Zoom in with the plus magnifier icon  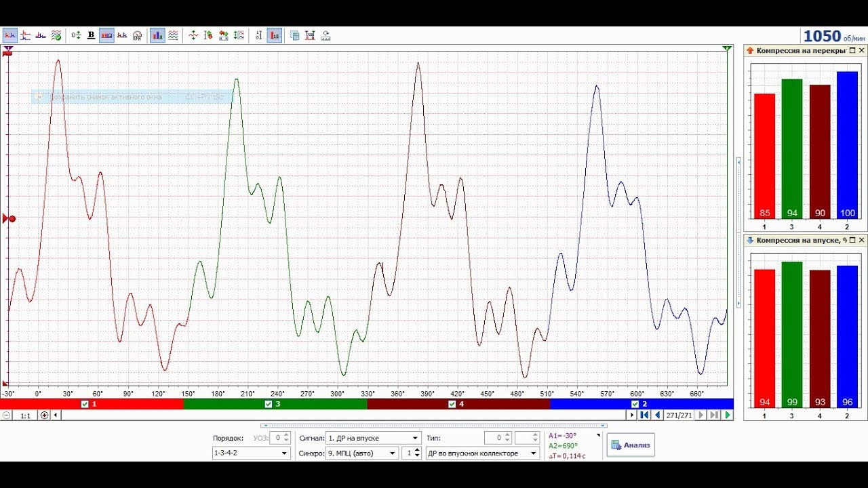tap(45, 415)
